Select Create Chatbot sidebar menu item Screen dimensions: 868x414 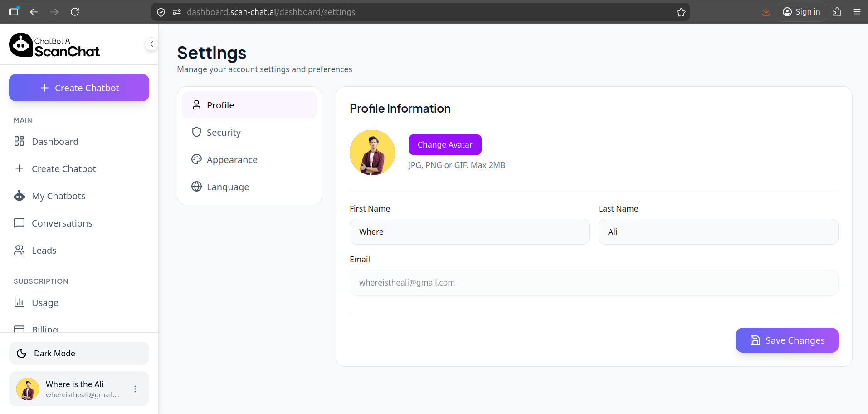(79, 169)
